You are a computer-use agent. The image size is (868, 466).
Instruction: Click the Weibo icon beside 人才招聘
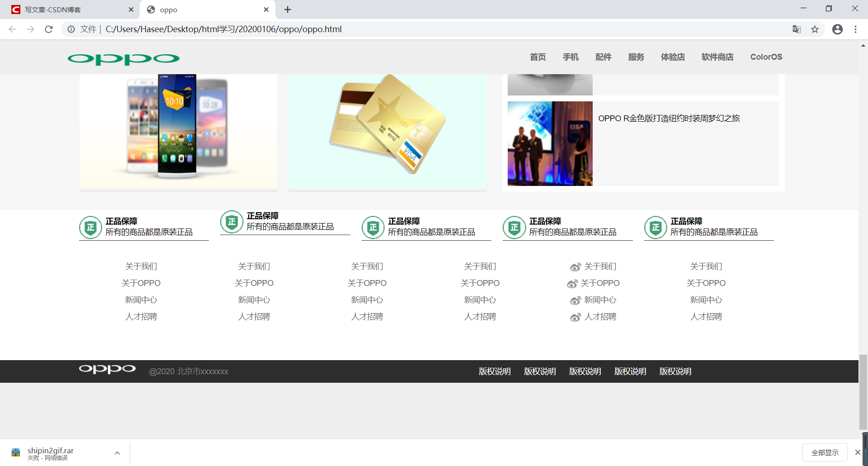coord(575,317)
